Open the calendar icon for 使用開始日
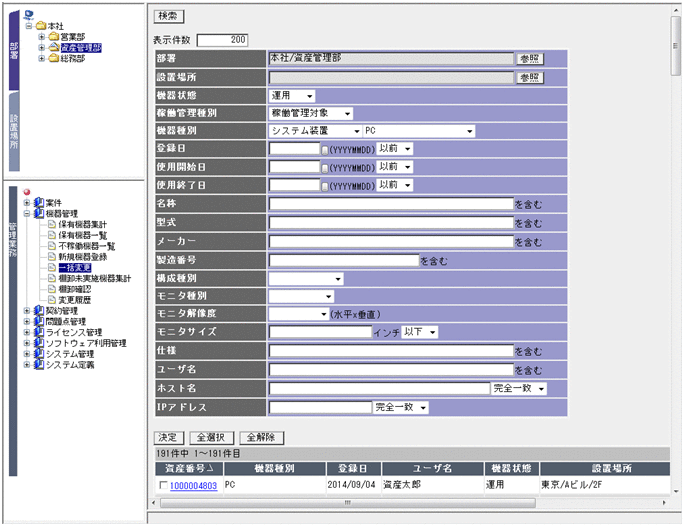The width and height of the screenshot is (685, 528). pos(325,168)
